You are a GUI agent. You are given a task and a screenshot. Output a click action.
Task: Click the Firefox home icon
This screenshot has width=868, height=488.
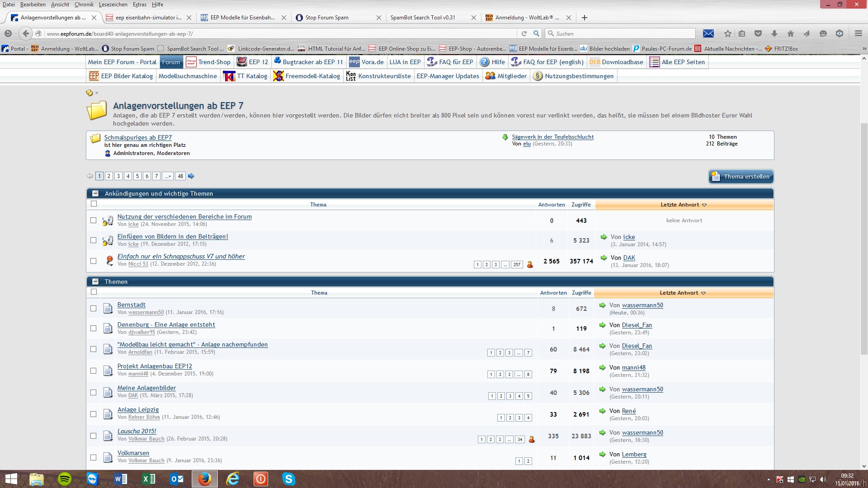(790, 33)
